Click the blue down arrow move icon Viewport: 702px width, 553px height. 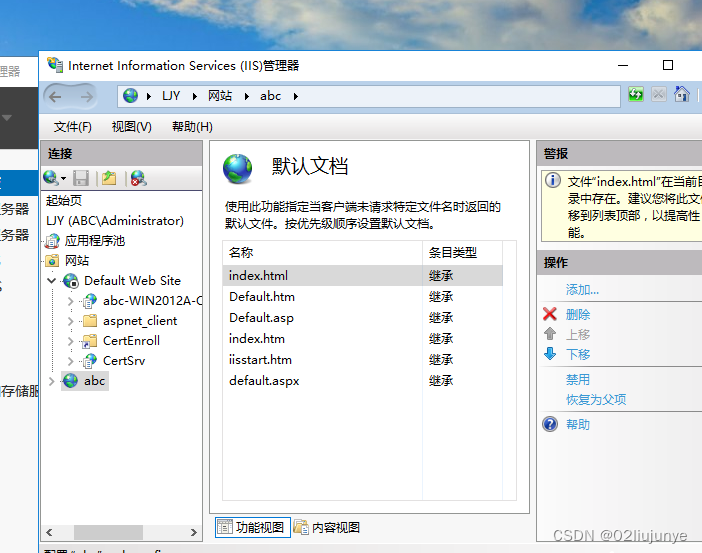pyautogui.click(x=550, y=354)
